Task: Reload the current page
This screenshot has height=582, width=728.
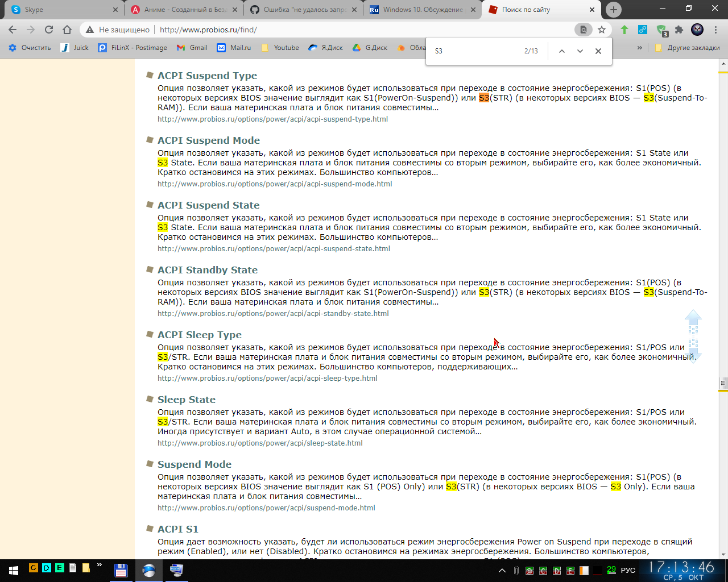Action: click(x=49, y=30)
